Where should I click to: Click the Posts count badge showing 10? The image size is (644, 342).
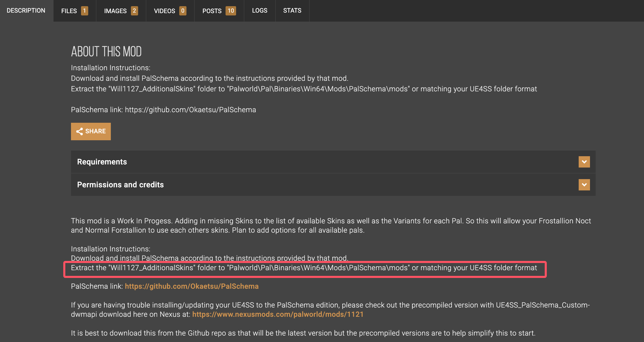click(231, 11)
